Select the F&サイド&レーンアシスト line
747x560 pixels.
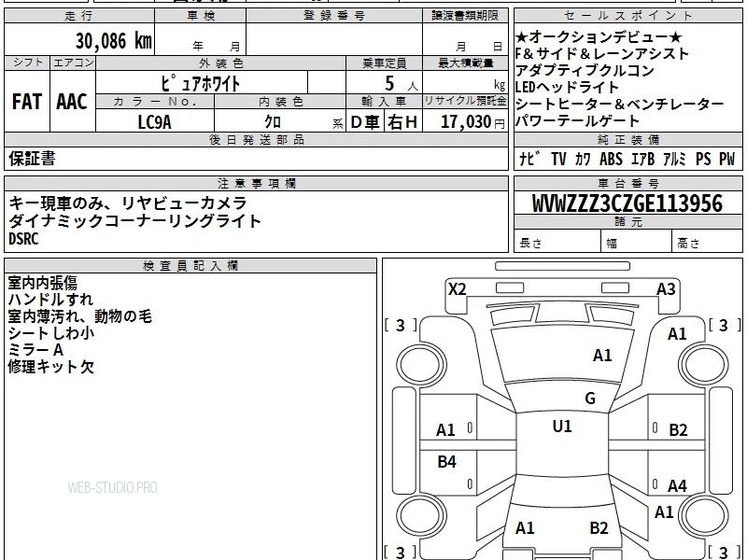(601, 53)
